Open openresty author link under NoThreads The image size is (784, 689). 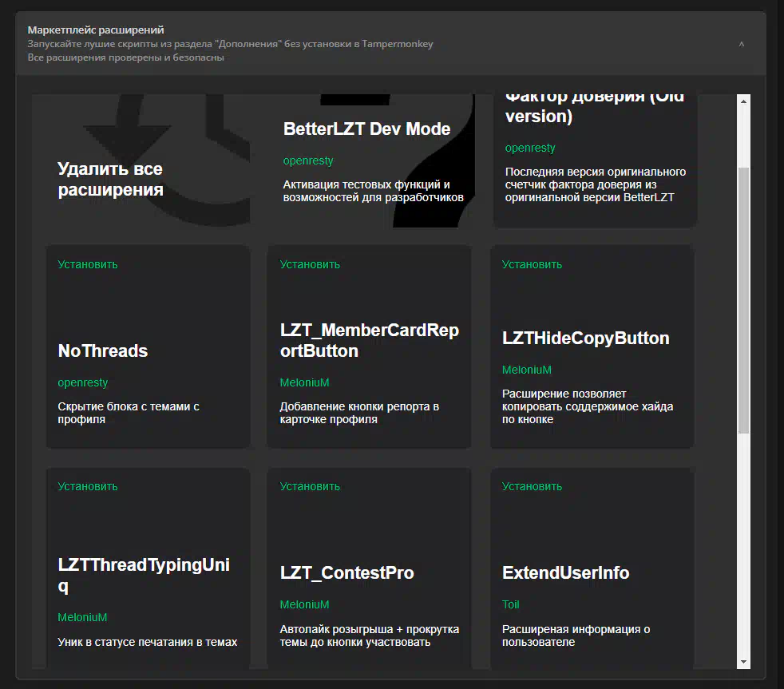(x=82, y=382)
